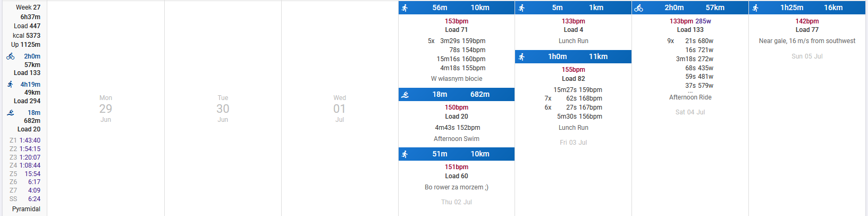
Task: Open 'Bo rower za morzem' run
Action: click(457, 187)
